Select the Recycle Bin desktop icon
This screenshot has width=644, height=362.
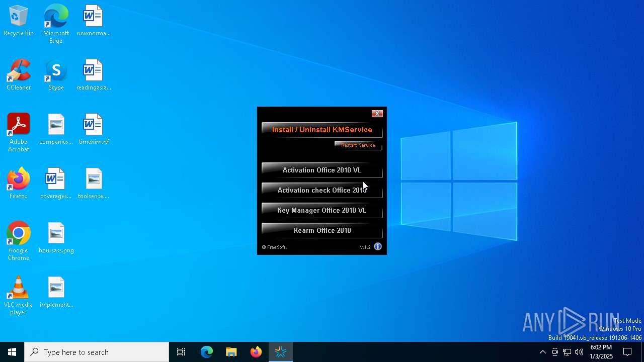point(19,21)
